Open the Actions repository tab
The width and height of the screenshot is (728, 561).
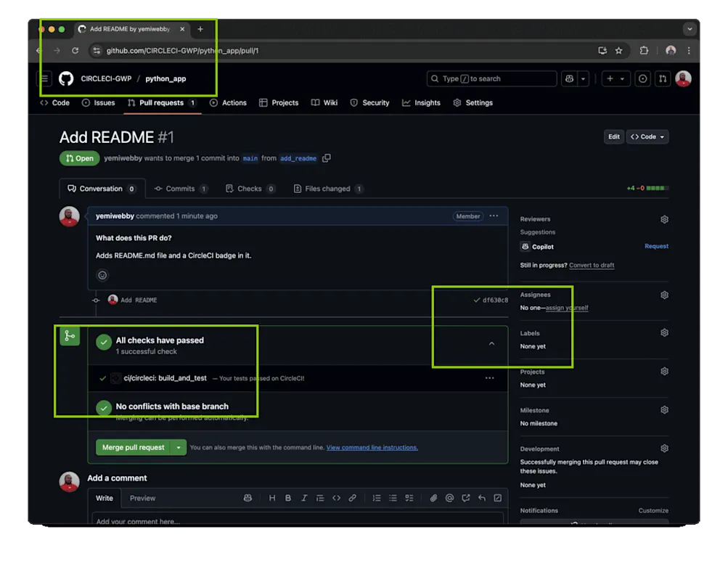point(228,102)
